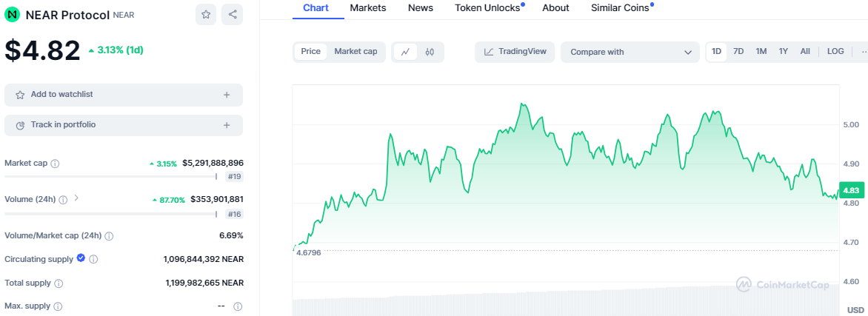Open the Token Unlocks tab
The width and height of the screenshot is (868, 316).
[x=488, y=7]
